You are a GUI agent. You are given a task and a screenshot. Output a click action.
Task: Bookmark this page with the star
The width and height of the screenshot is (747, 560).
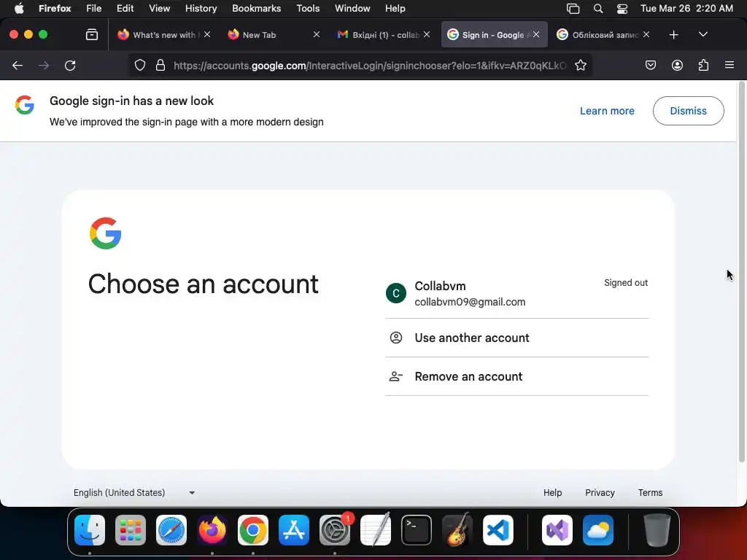(x=580, y=65)
